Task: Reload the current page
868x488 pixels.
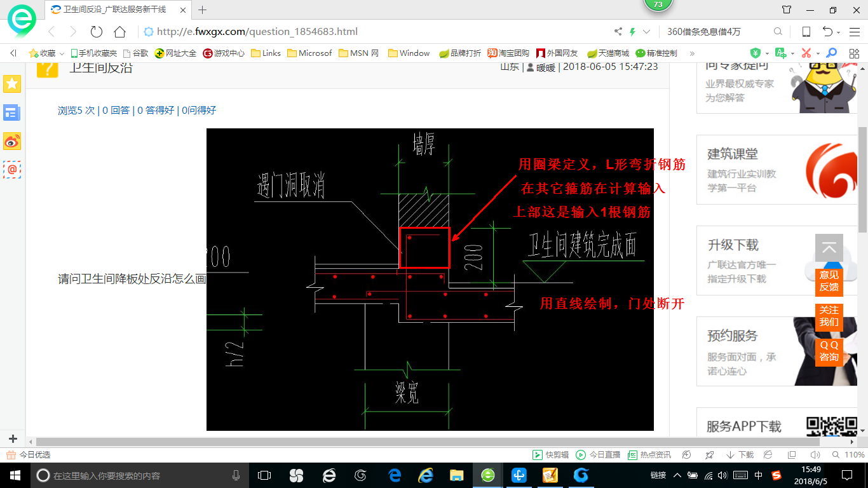Action: [x=96, y=32]
